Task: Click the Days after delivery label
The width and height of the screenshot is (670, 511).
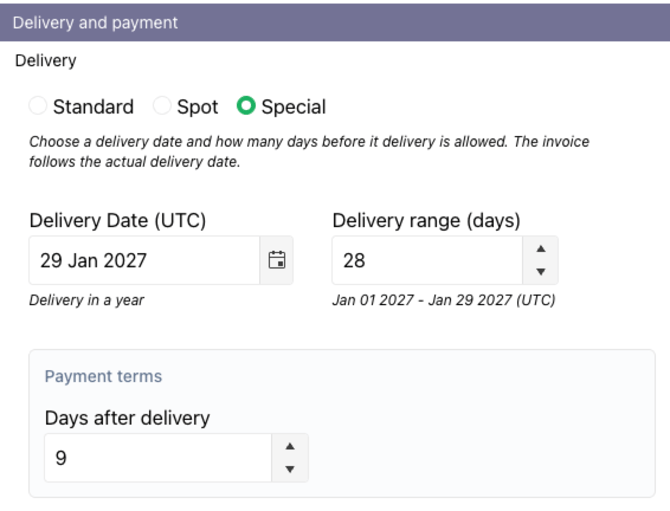Action: pyautogui.click(x=127, y=418)
